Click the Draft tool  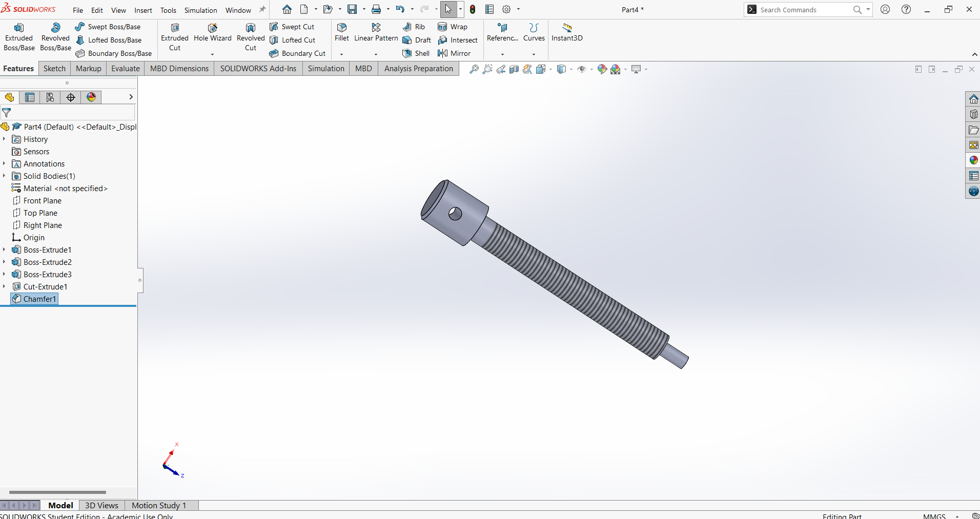pyautogui.click(x=417, y=40)
